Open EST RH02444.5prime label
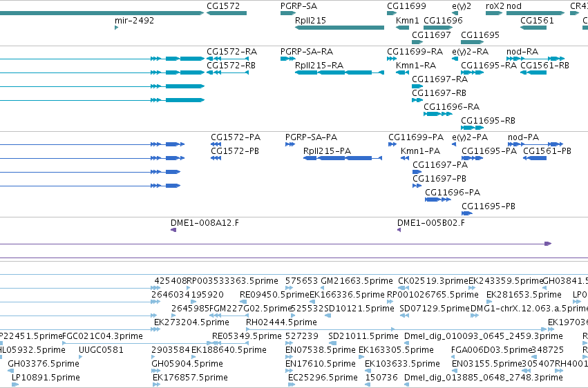This screenshot has height=388, width=588. pyautogui.click(x=281, y=322)
